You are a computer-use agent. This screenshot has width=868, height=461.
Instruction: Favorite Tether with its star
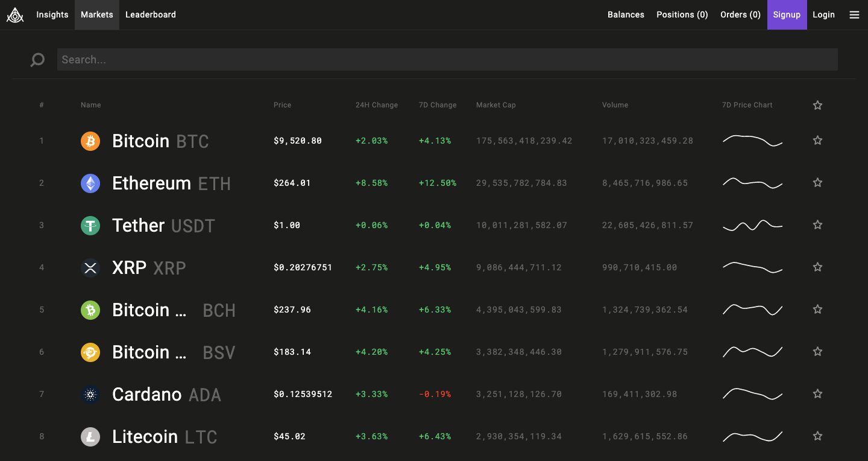pos(817,224)
